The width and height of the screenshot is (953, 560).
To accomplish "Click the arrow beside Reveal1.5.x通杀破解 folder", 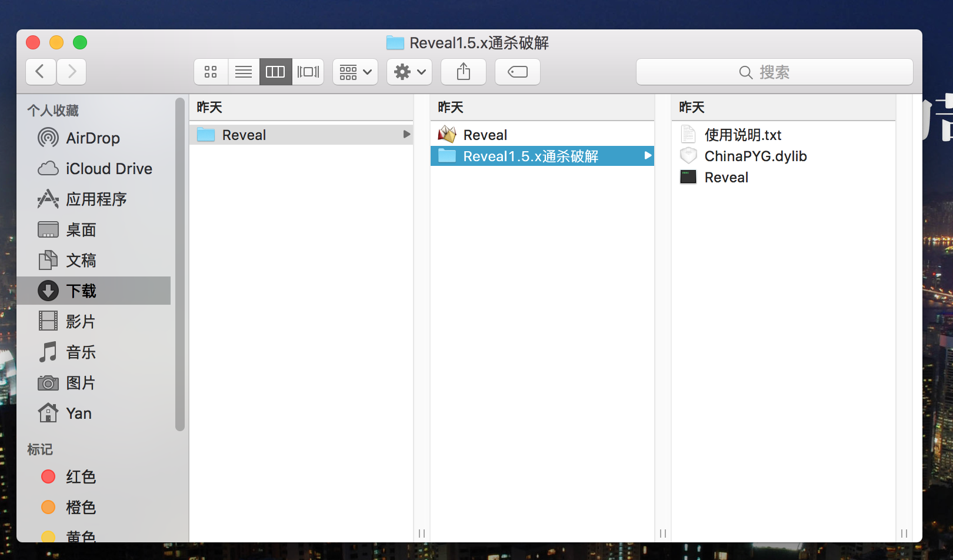I will coord(648,156).
